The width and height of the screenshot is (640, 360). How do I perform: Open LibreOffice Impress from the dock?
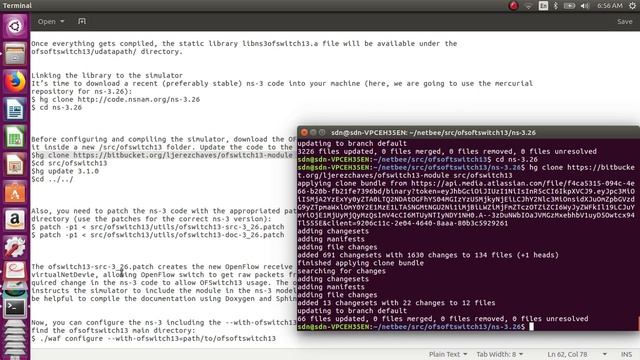(15, 165)
